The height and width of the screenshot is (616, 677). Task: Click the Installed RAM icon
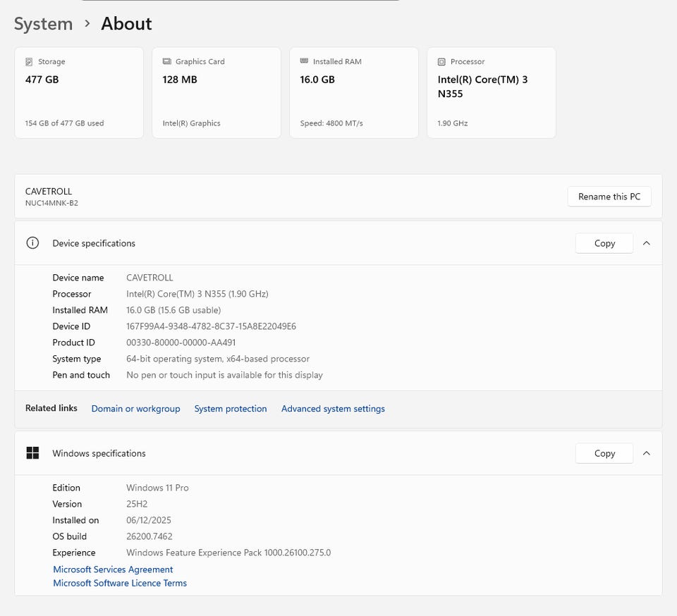click(x=304, y=62)
